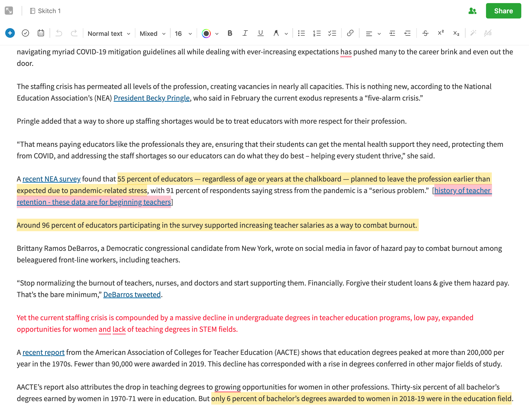The height and width of the screenshot is (420, 529).
Task: Toggle strikethrough formatting
Action: [x=425, y=33]
